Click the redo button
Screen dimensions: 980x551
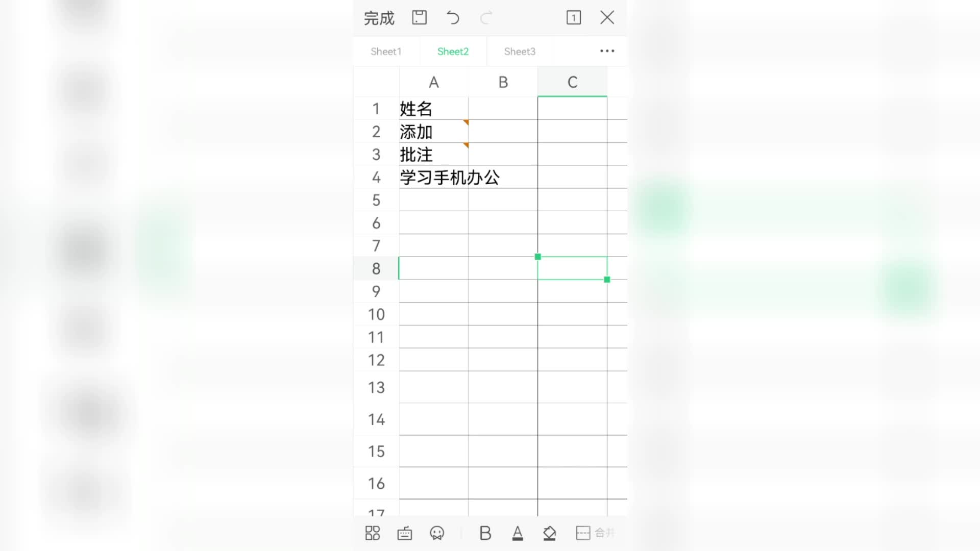pos(486,17)
